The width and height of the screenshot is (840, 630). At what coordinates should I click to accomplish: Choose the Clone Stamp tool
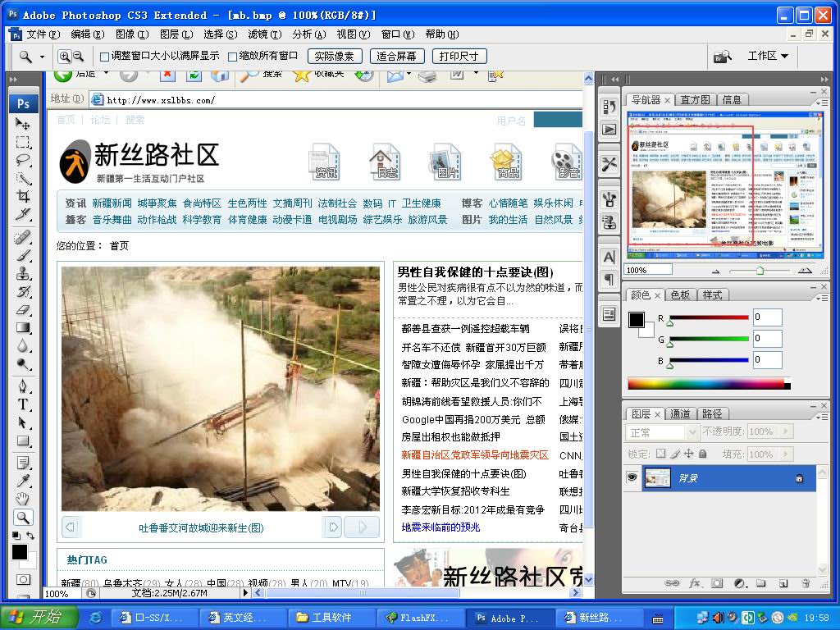click(23, 274)
